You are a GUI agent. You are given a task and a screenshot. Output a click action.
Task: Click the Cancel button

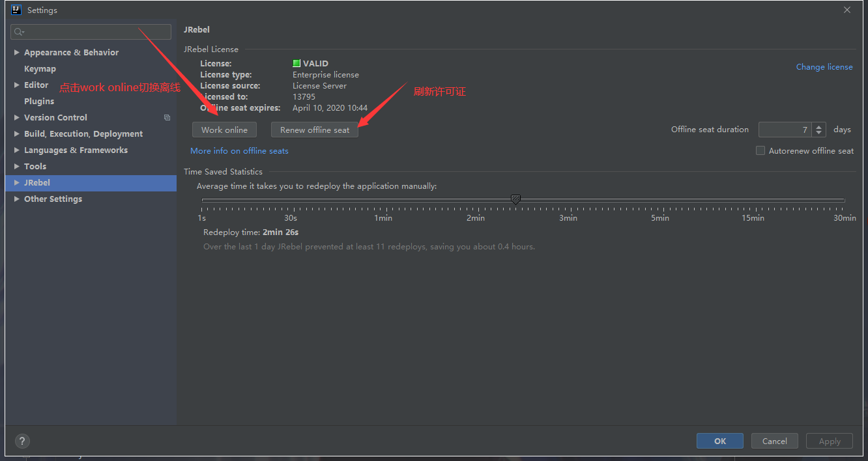(775, 441)
